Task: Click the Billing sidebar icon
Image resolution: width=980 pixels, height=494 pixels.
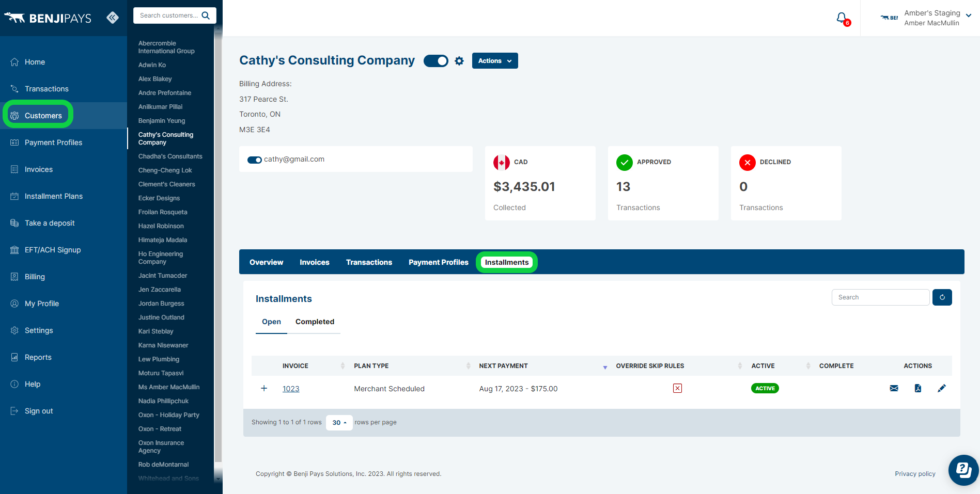Action: [14, 277]
